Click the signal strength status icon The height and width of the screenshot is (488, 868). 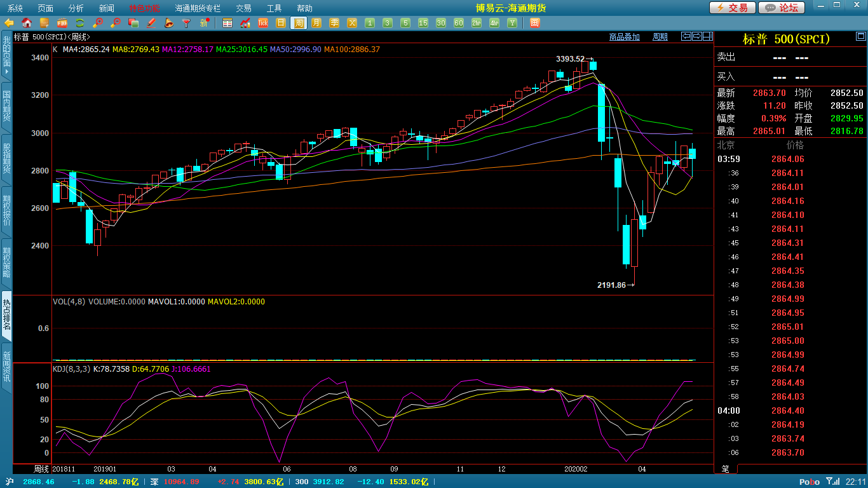click(x=832, y=482)
